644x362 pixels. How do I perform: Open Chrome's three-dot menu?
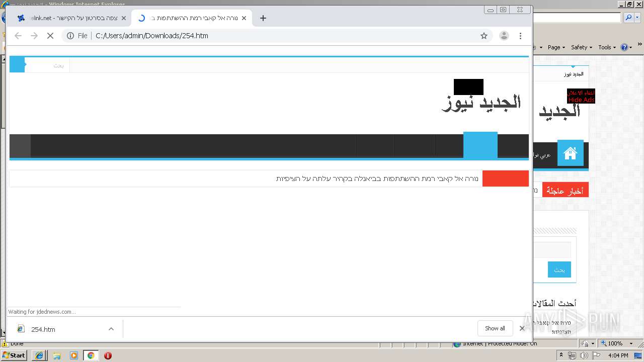point(520,36)
